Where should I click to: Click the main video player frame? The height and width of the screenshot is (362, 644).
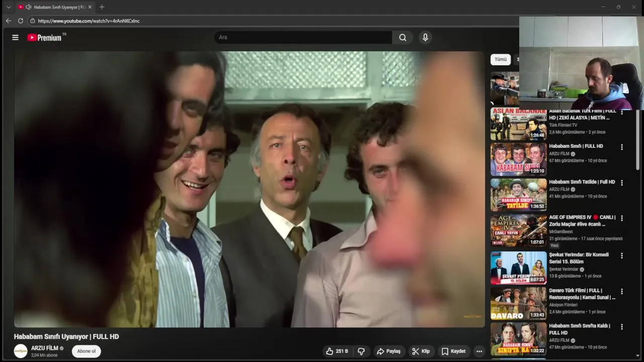coord(249,189)
